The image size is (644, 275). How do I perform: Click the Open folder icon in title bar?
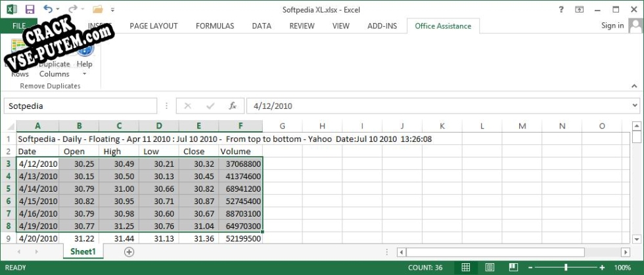point(98,9)
